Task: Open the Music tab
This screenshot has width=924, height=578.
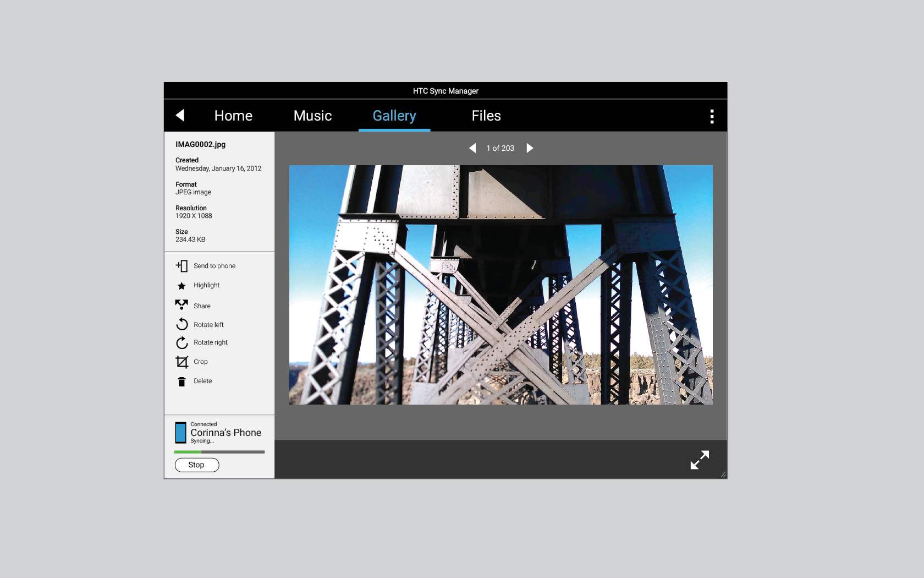Action: coord(312,116)
